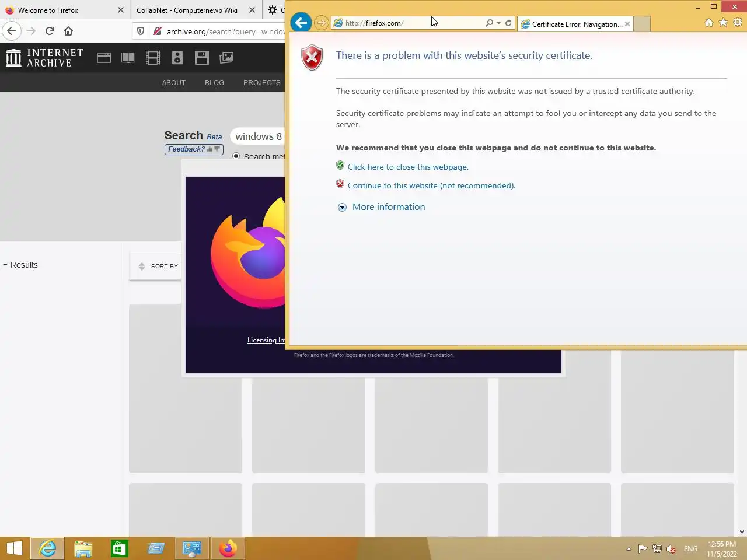Open File Explorer from the taskbar

pyautogui.click(x=83, y=548)
